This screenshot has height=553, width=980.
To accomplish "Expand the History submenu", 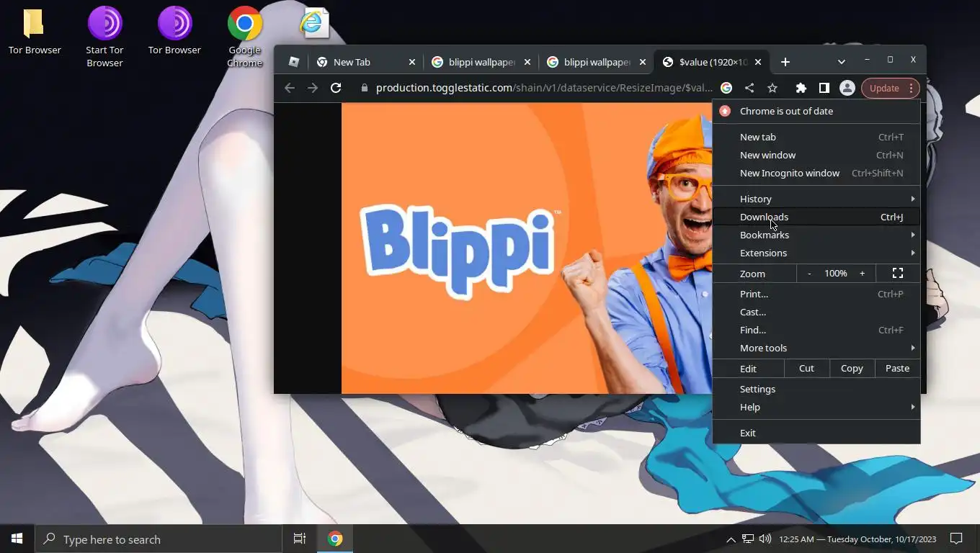I will click(816, 199).
